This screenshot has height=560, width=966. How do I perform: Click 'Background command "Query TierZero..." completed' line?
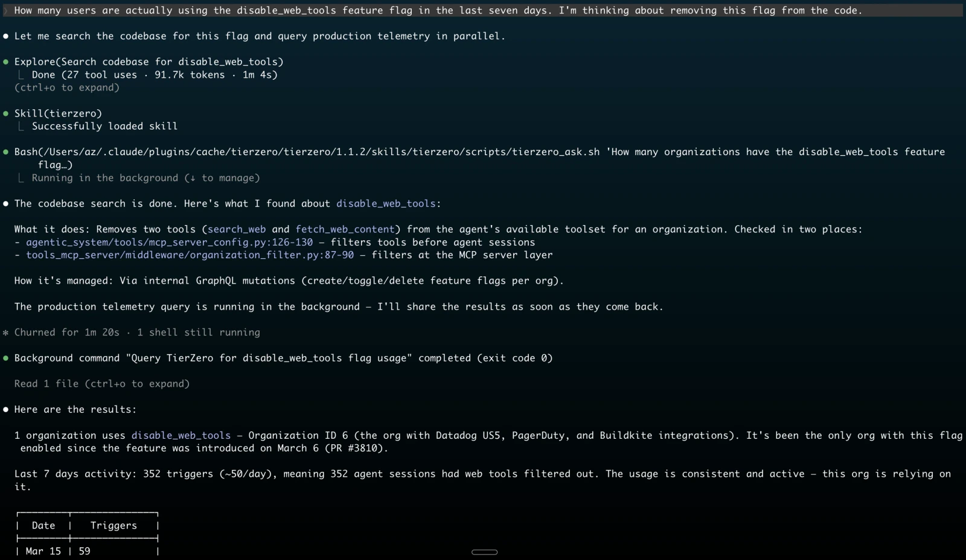click(x=284, y=358)
